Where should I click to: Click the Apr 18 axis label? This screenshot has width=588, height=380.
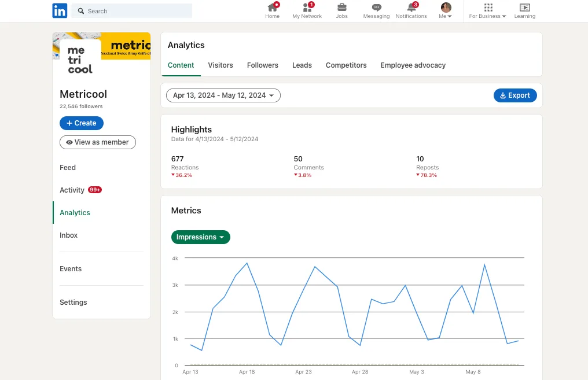[x=247, y=372]
